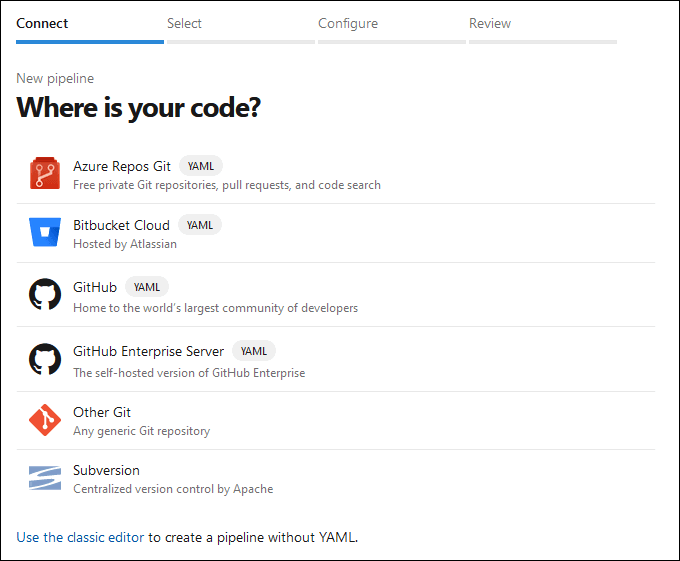The image size is (680, 561).
Task: Click YAML badge beside Azure Repos Git
Action: (200, 166)
